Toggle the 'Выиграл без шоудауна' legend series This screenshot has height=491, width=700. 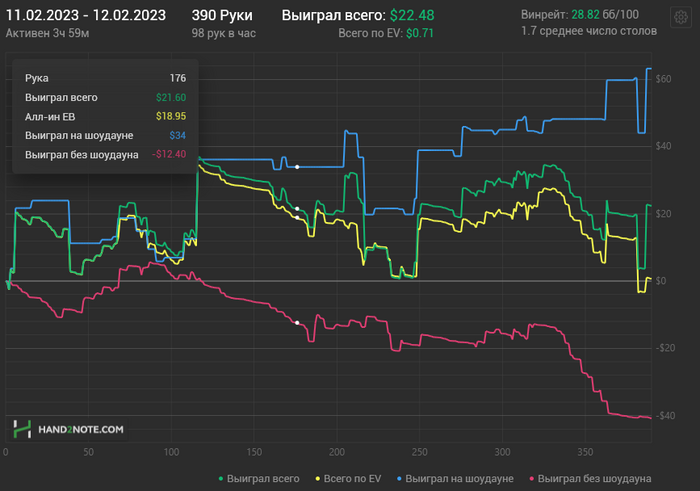pyautogui.click(x=590, y=479)
